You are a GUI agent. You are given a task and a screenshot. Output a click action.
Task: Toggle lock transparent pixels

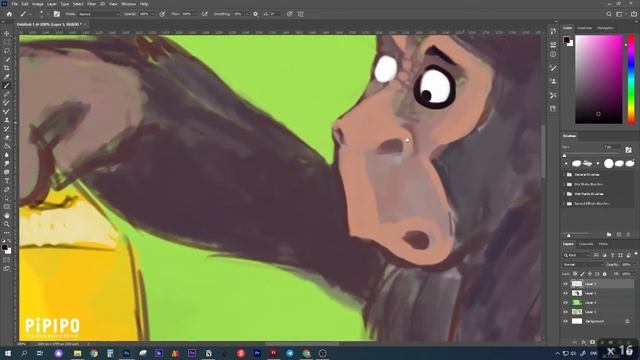point(575,274)
